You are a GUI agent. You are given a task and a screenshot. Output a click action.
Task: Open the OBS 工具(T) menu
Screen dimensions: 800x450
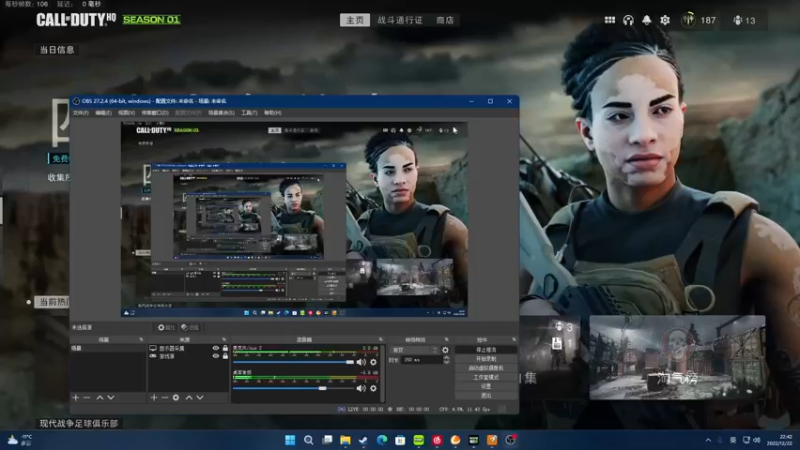[x=249, y=113]
